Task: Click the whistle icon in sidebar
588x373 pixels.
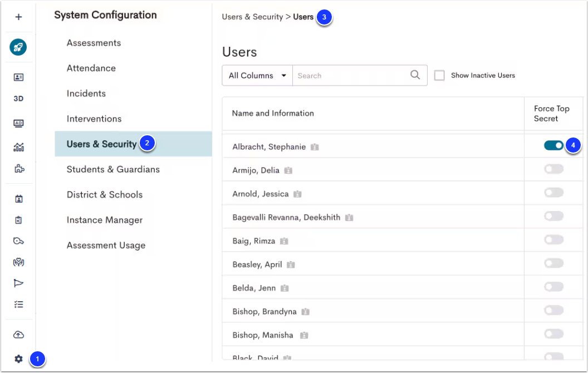Action: click(18, 241)
